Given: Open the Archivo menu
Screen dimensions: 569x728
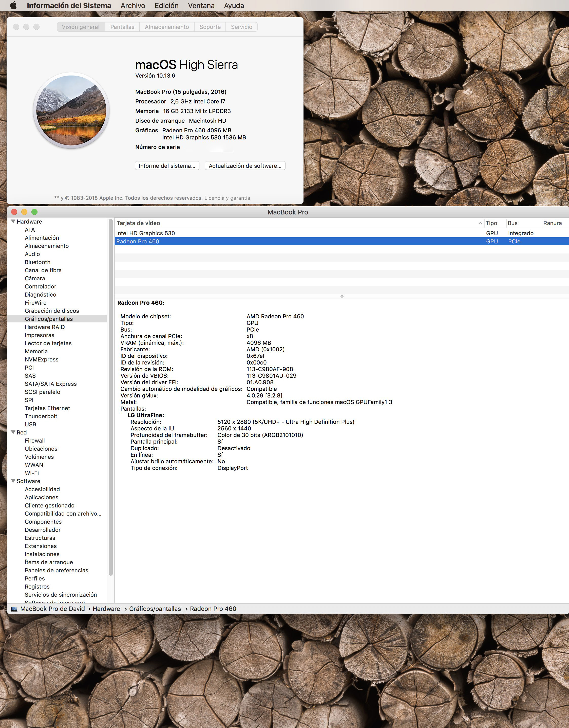Looking at the screenshot, I should pos(133,6).
